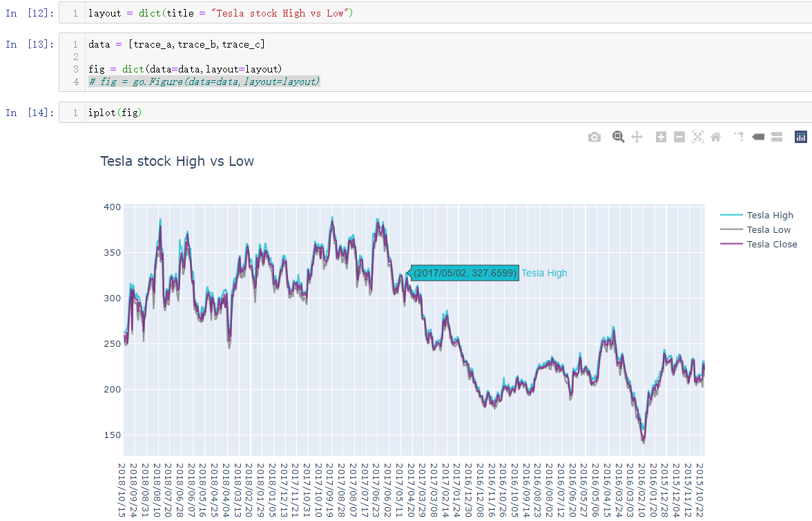Open the Plotly logo link

[x=801, y=137]
